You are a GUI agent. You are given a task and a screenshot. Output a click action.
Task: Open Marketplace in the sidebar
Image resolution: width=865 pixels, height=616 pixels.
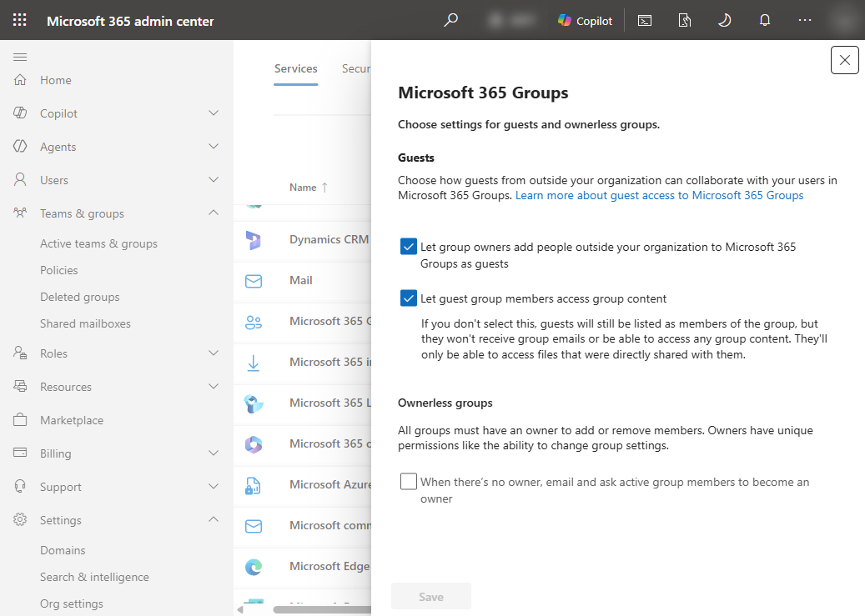72,420
